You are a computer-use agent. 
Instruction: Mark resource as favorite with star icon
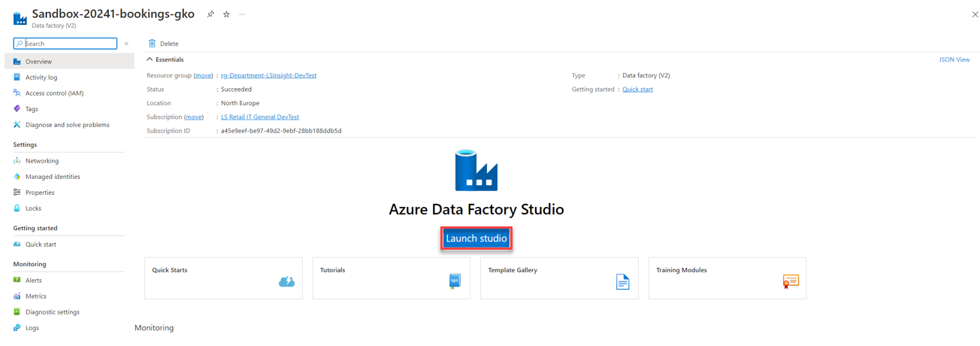point(226,14)
